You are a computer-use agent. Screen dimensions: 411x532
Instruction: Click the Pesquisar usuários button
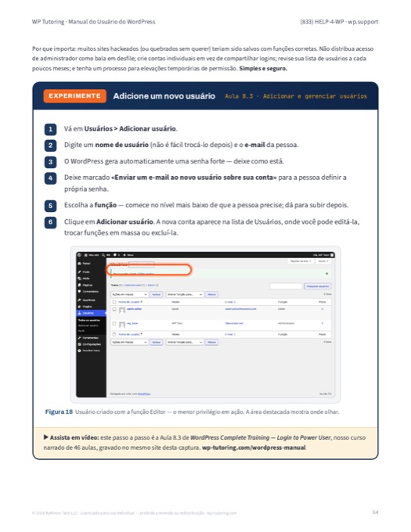(318, 286)
